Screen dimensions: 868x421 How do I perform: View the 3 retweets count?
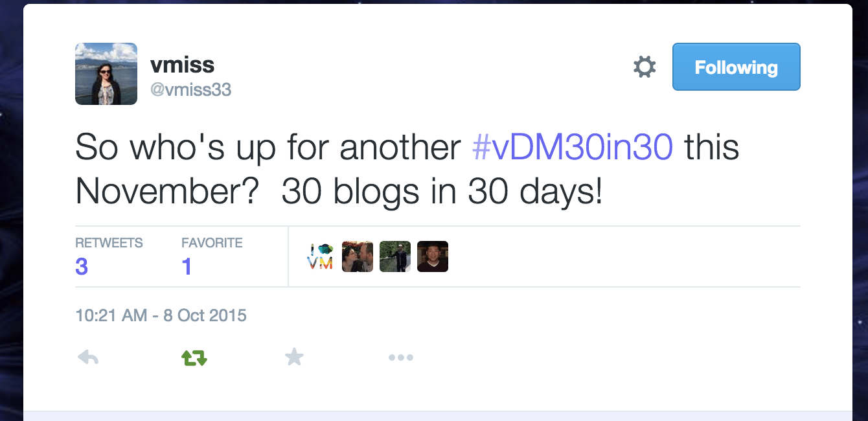[x=82, y=266]
